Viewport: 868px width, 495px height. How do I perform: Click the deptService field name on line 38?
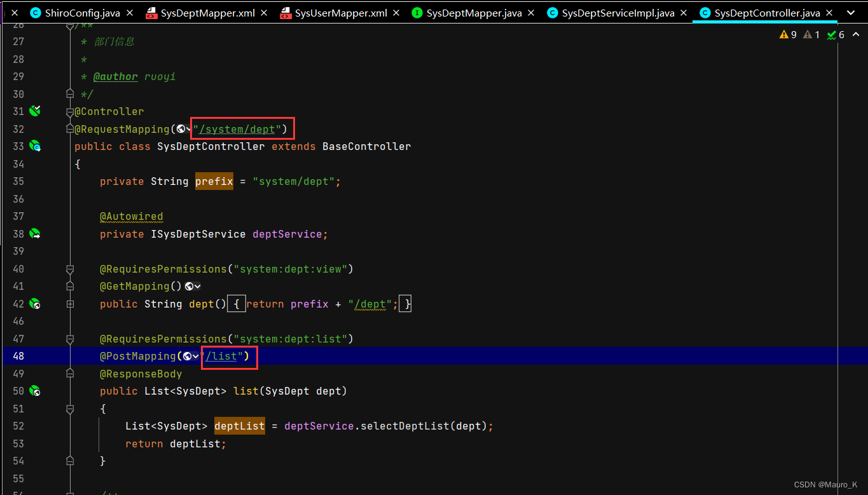287,234
